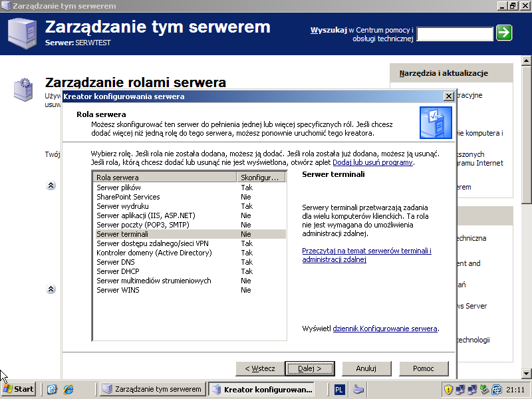Screen dimensions: 532x399
Task: Select Kontroler domeny (Active Directory) role
Action: (x=190, y=253)
